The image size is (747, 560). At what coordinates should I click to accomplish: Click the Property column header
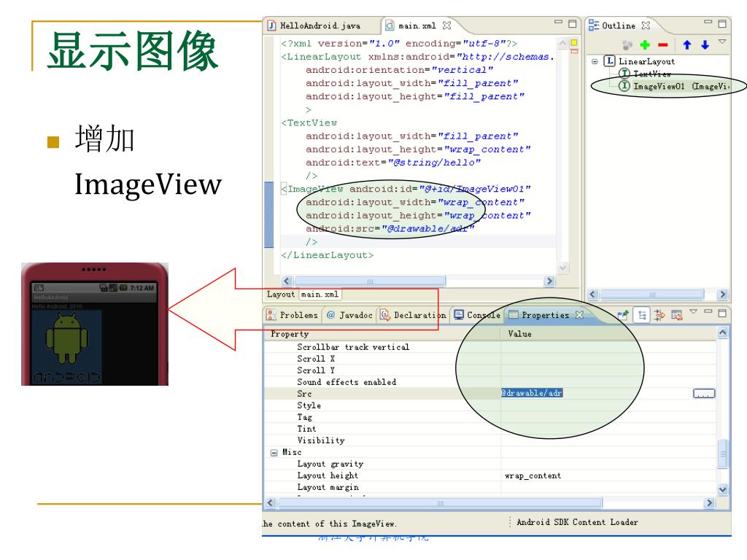[x=382, y=334]
